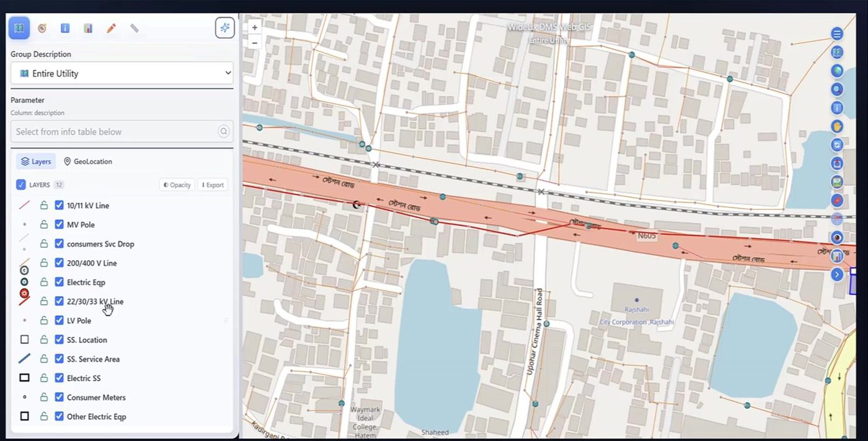Click the red line symbol of 10/11 kV Line
868x441 pixels.
click(24, 206)
